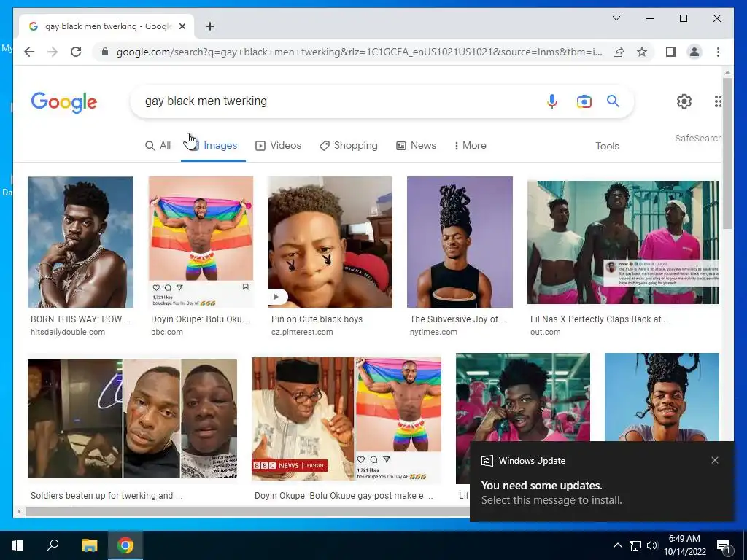Search by image with camera icon
This screenshot has height=560, width=747.
click(584, 101)
